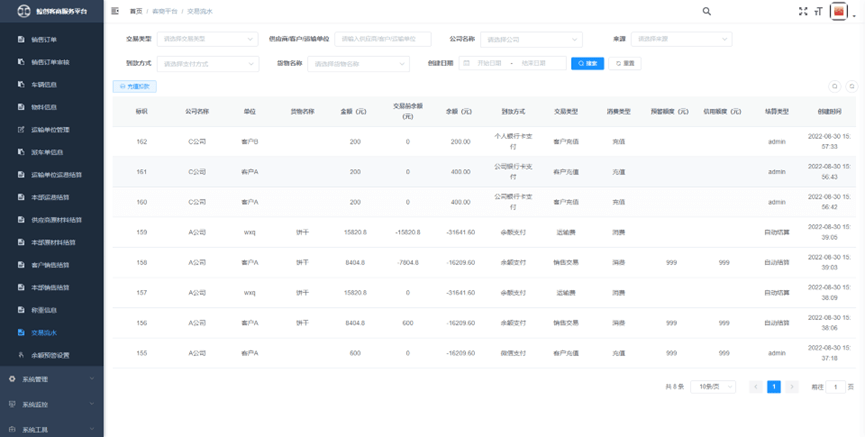Click the 派车单信息 sidebar icon

[x=22, y=152]
